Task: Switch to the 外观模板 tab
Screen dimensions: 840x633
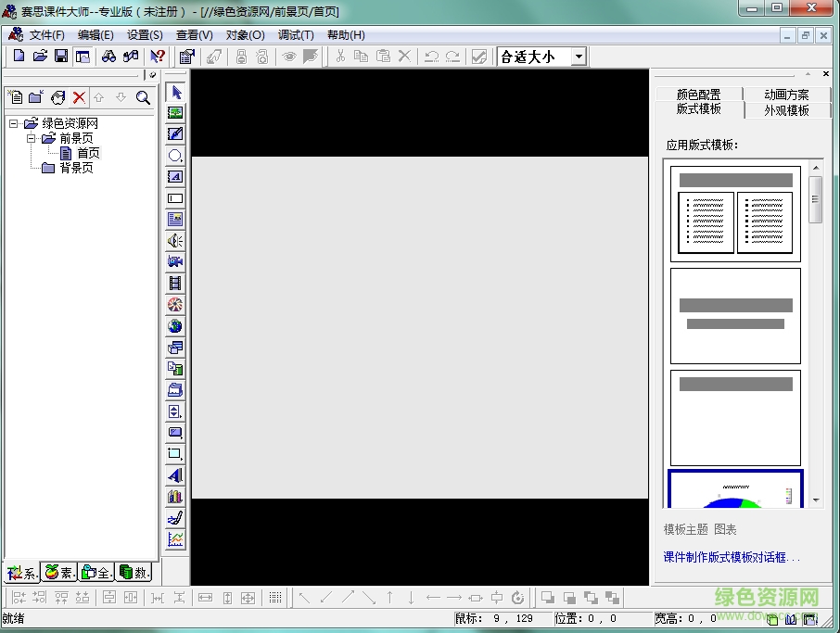Action: pos(786,109)
